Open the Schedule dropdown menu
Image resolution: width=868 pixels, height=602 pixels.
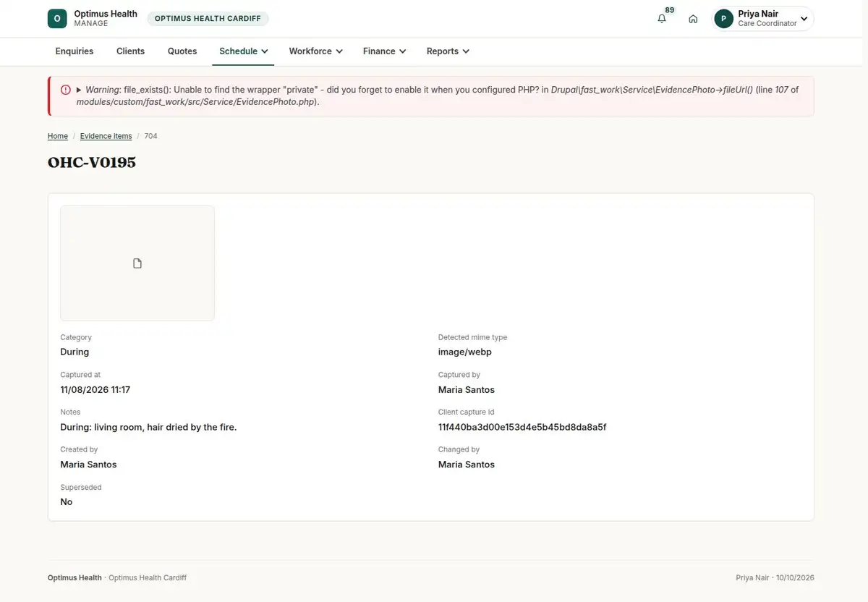[x=244, y=51]
